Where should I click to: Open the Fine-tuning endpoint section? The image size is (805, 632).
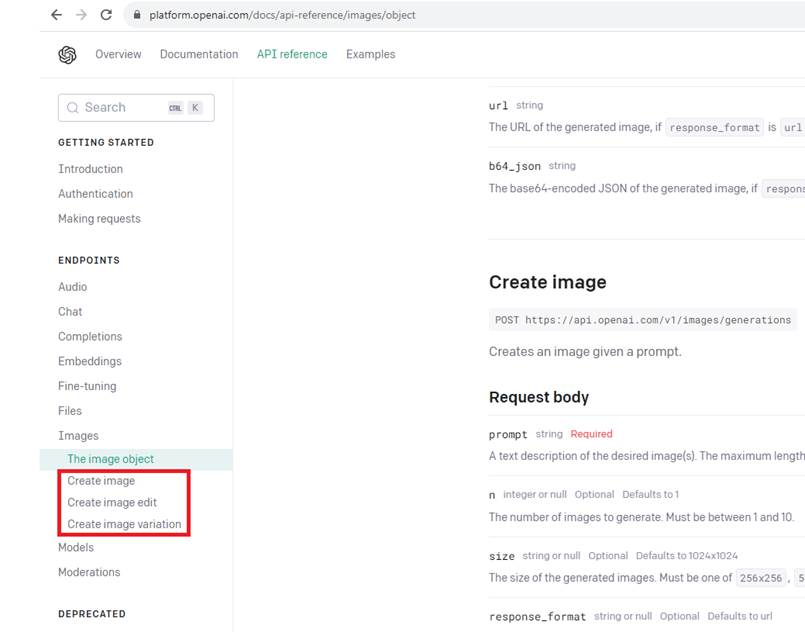pyautogui.click(x=87, y=386)
